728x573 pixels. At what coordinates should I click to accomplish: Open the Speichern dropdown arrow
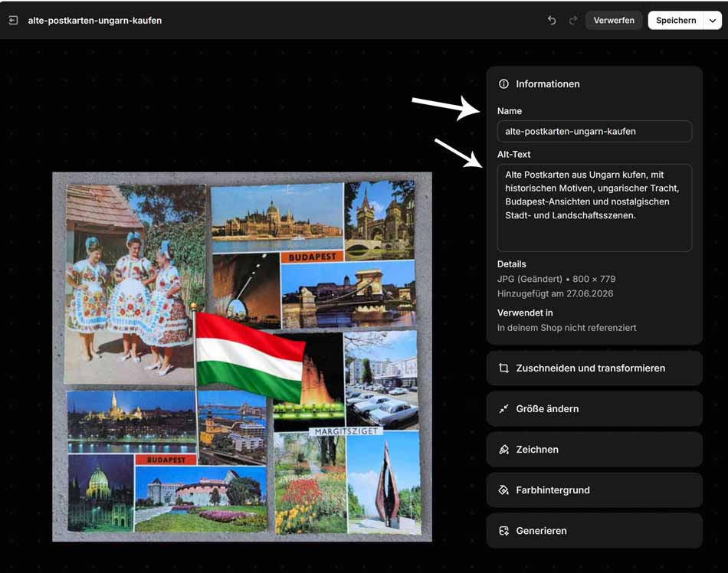[713, 21]
